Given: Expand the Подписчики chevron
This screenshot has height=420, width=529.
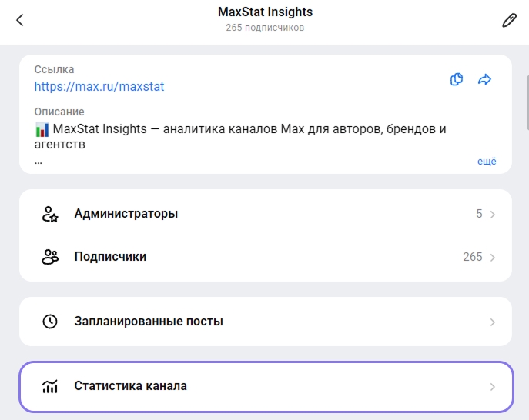Looking at the screenshot, I should click(x=493, y=258).
